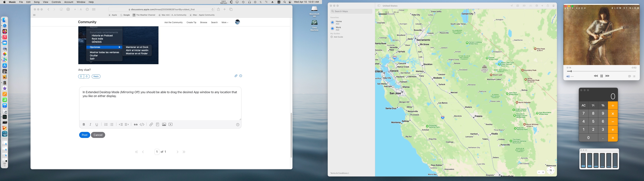Click the insert link icon in editor

click(x=151, y=125)
